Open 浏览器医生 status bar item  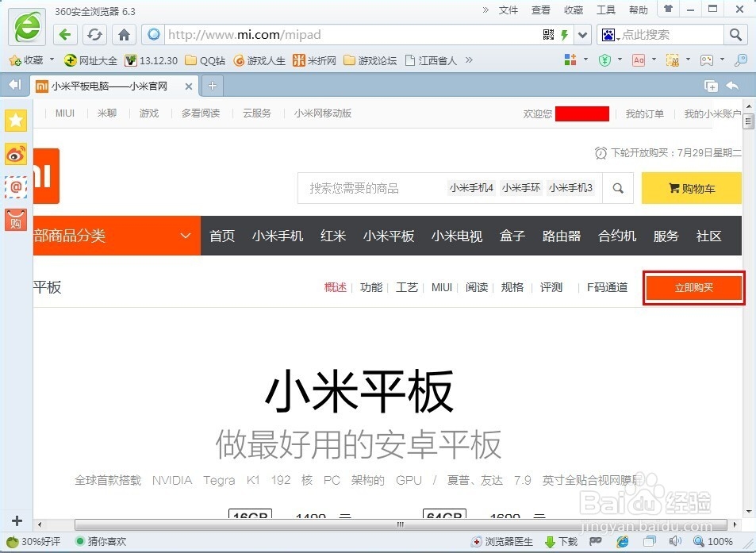502,541
